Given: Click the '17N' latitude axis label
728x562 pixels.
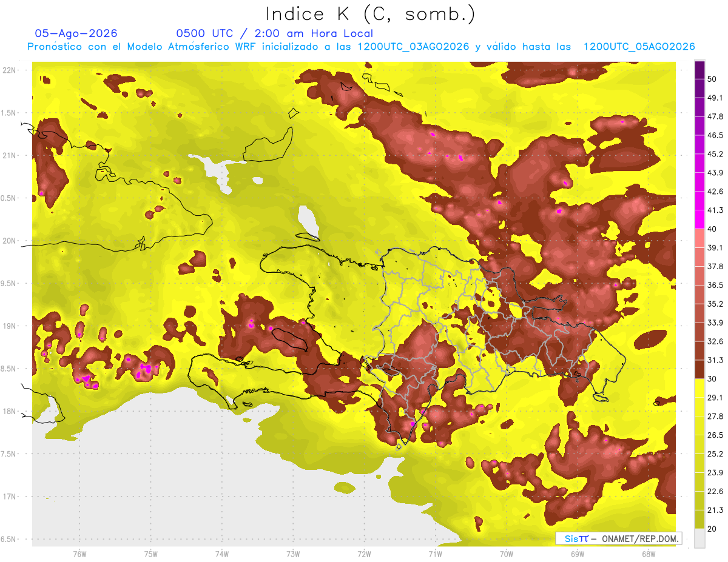Looking at the screenshot, I should tap(10, 497).
